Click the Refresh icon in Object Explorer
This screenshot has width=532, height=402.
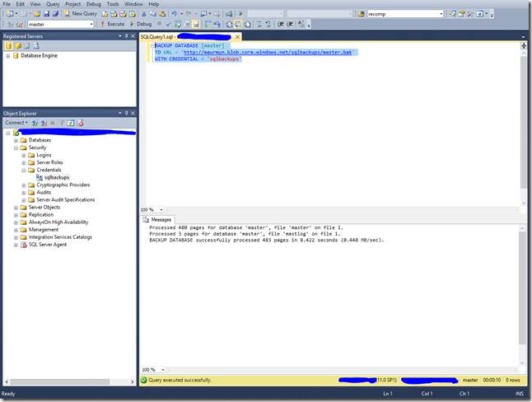click(x=71, y=123)
